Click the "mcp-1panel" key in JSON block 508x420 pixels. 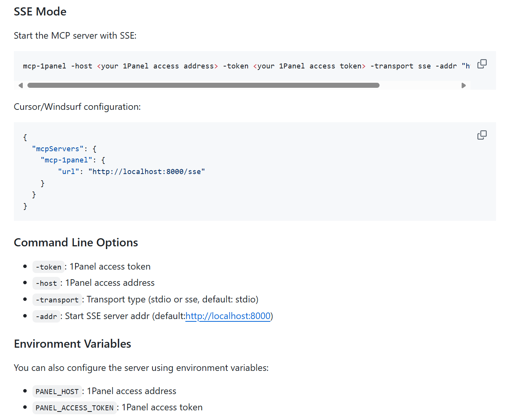coord(66,160)
